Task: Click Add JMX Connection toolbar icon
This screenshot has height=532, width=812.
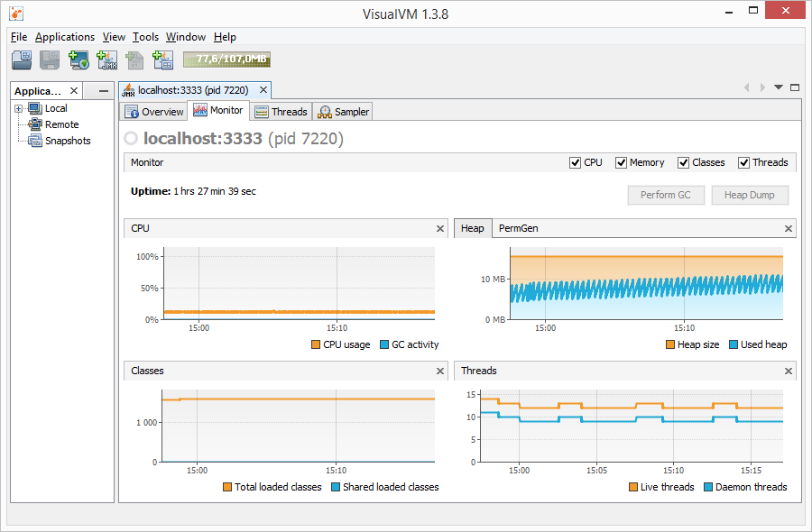Action: (106, 60)
